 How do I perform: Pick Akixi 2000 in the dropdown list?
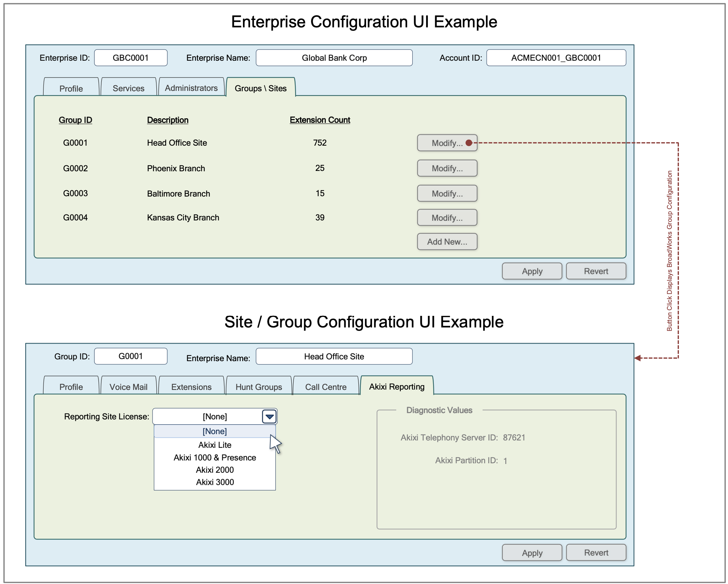215,470
